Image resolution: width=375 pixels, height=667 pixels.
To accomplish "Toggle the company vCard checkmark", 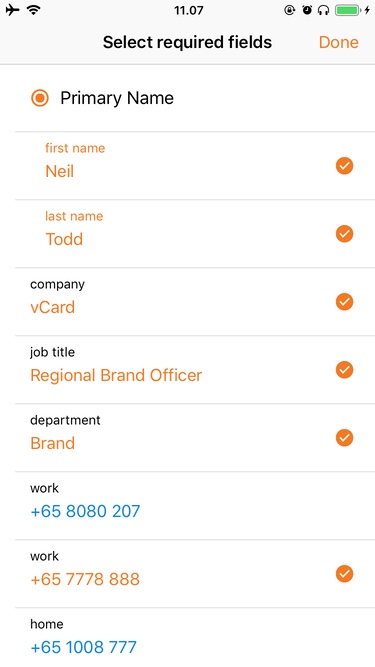I will click(344, 302).
